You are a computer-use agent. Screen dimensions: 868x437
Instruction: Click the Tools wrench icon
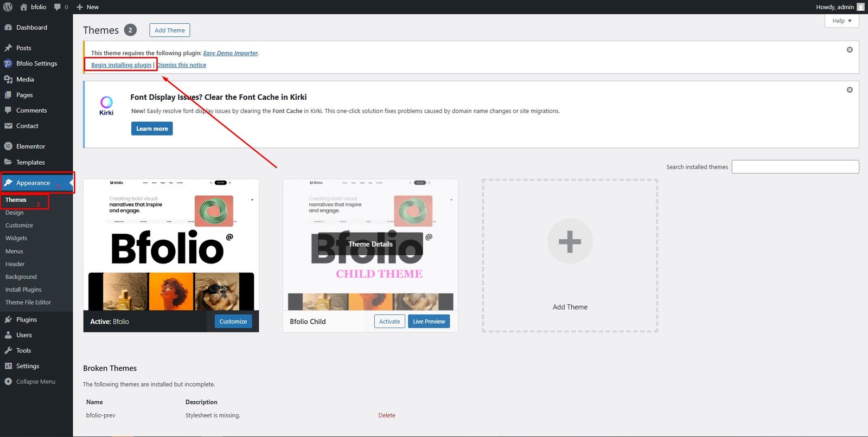(x=8, y=350)
